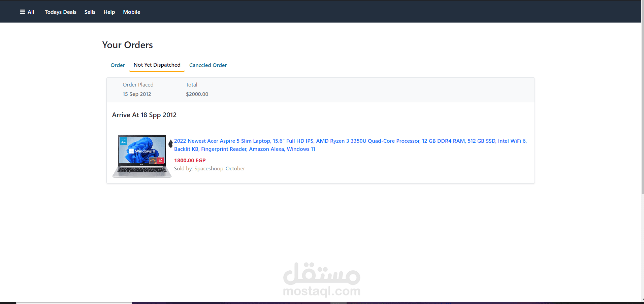Select the Not Yet Dispatched tab

(x=157, y=65)
